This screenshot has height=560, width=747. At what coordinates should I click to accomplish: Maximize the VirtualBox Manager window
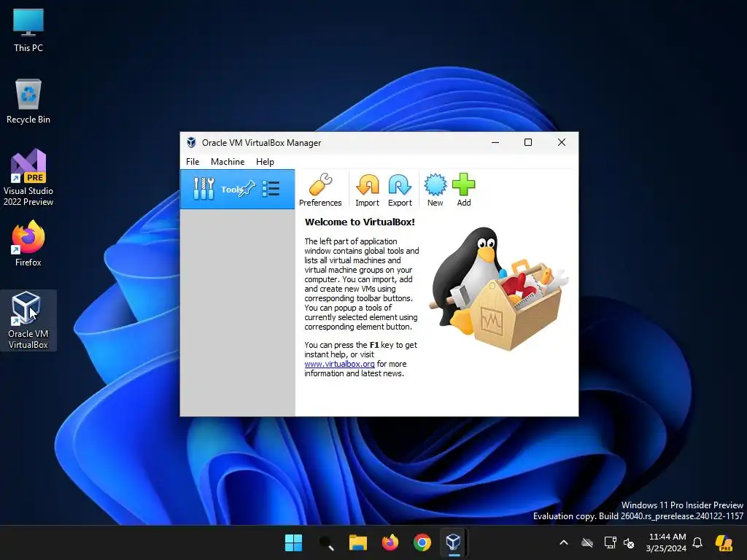pyautogui.click(x=528, y=142)
